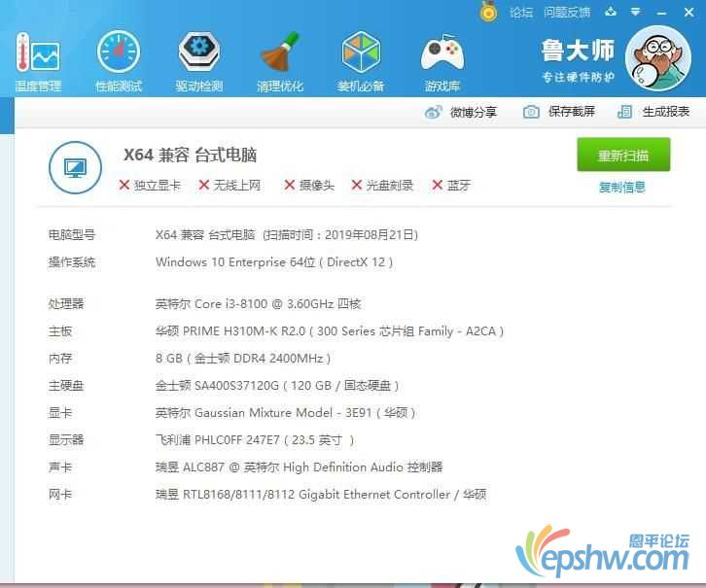Click the ALC887 sound card value
Image resolution: width=706 pixels, height=588 pixels.
[299, 467]
